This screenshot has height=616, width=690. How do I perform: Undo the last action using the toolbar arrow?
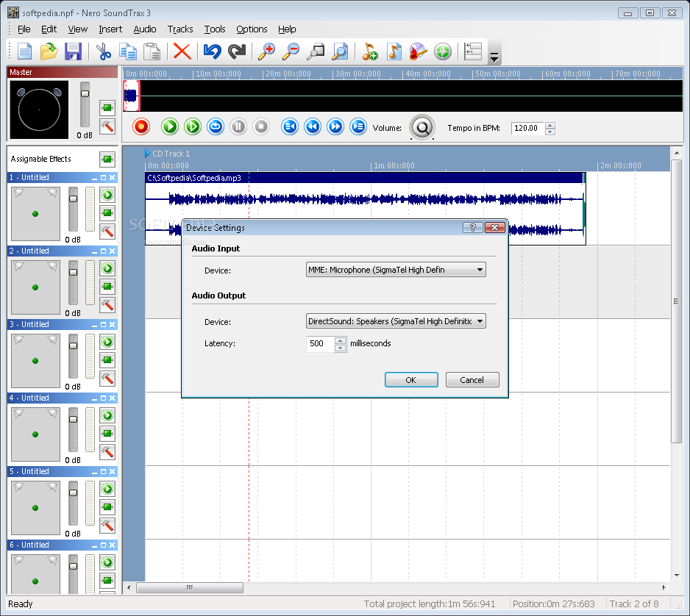[212, 51]
